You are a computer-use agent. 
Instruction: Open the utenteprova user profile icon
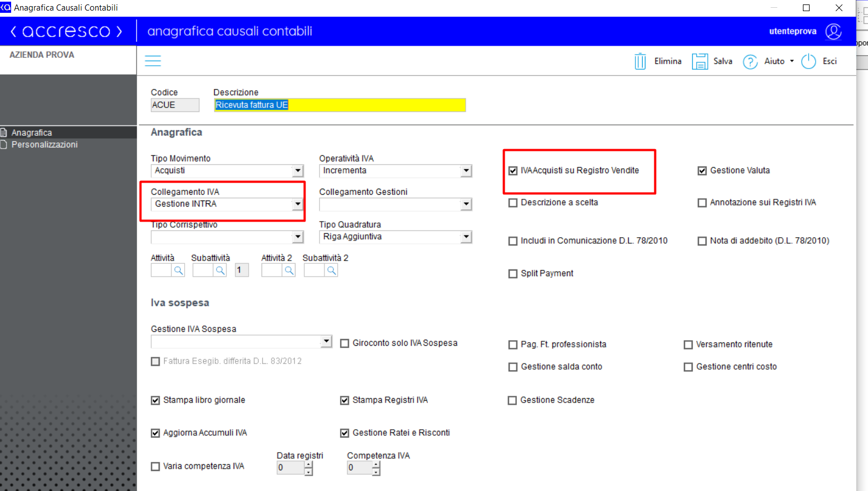[x=834, y=31]
